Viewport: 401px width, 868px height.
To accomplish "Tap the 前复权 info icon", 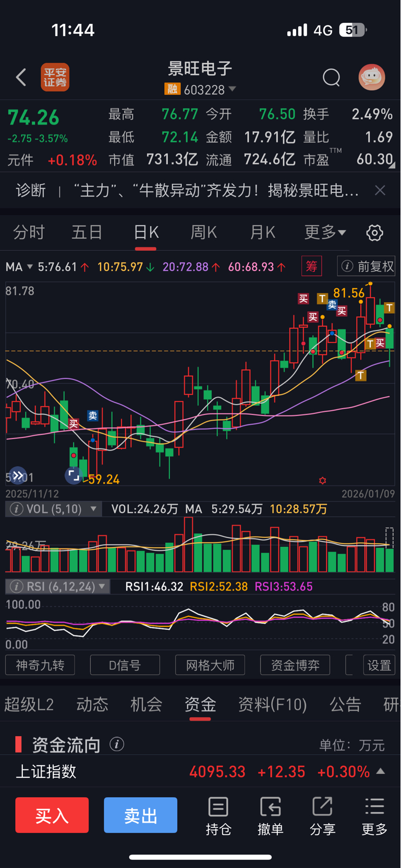I will coord(347,266).
